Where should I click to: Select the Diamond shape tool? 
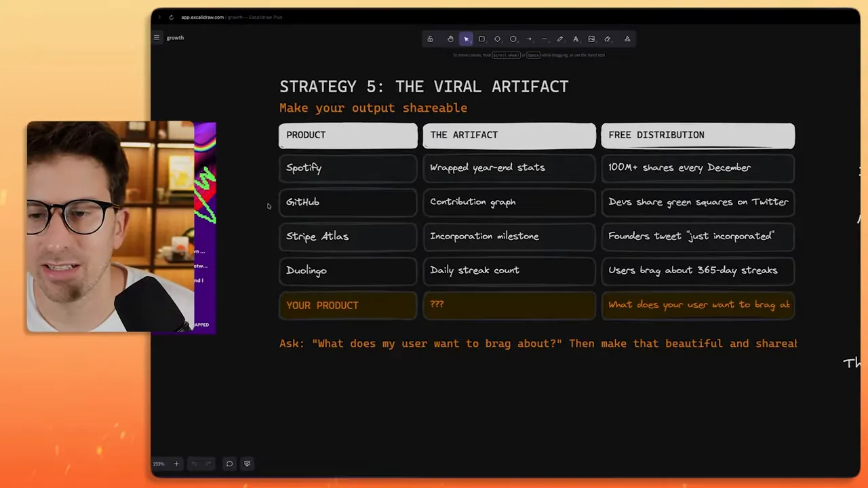497,39
